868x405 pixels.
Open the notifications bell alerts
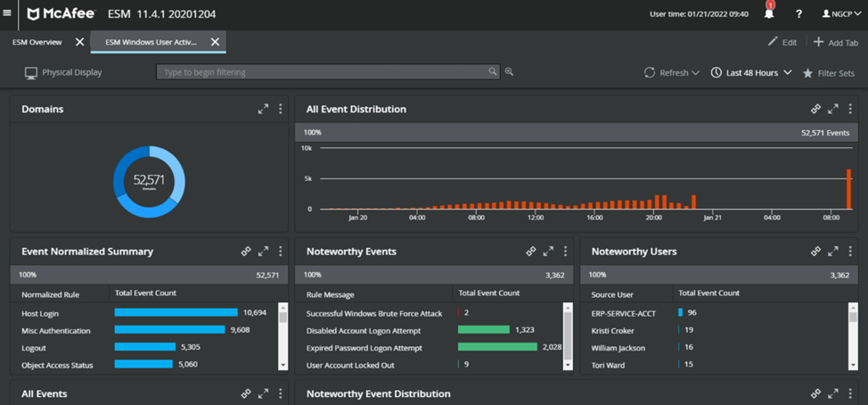click(769, 13)
